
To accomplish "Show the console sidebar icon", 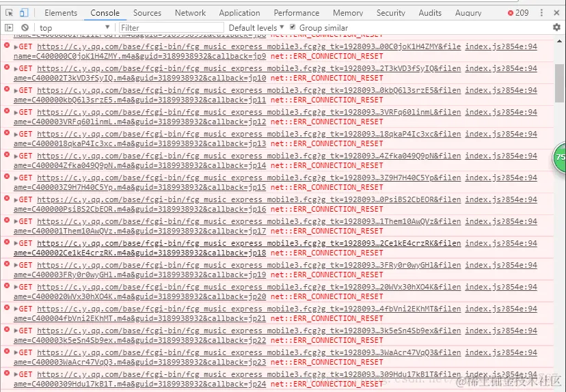I will [x=9, y=27].
